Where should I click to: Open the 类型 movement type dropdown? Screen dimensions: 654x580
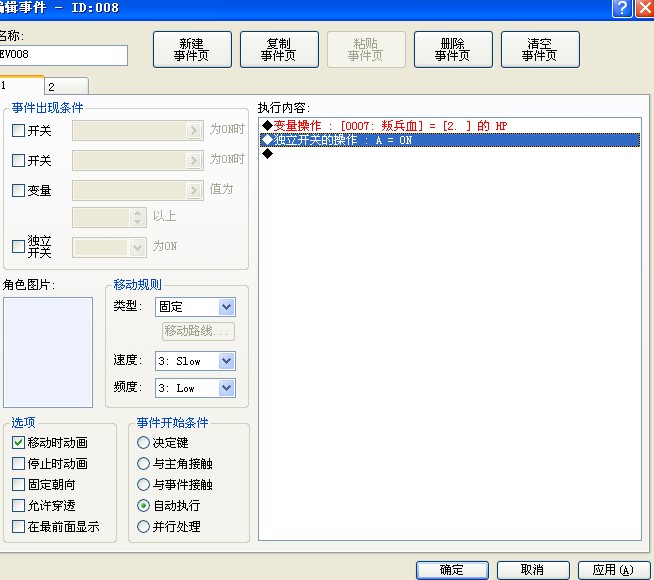coord(226,307)
